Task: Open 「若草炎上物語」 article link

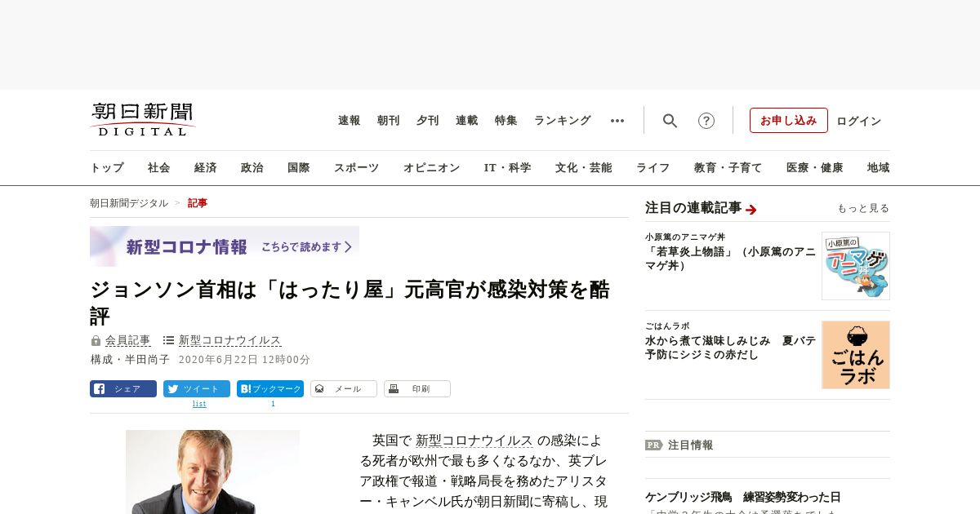Action: (x=730, y=259)
